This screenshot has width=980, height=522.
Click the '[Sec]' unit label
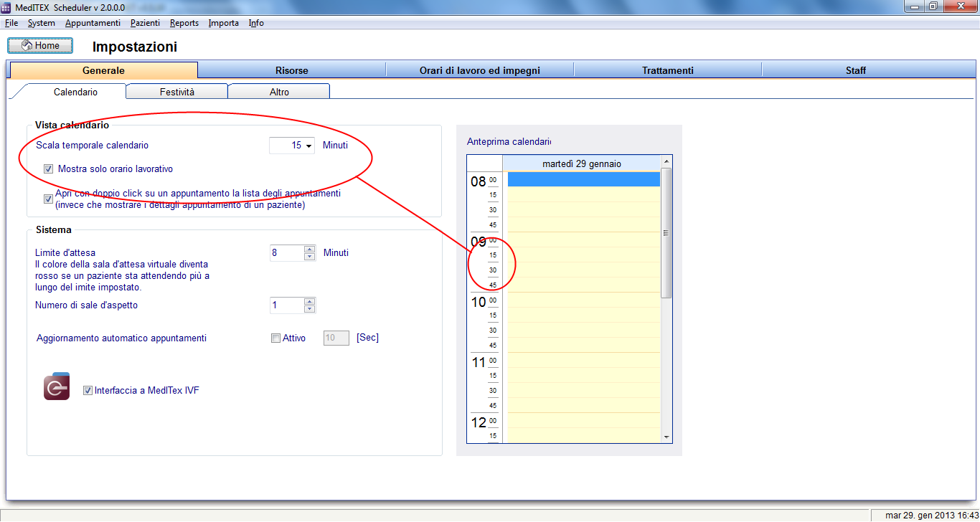coord(367,338)
